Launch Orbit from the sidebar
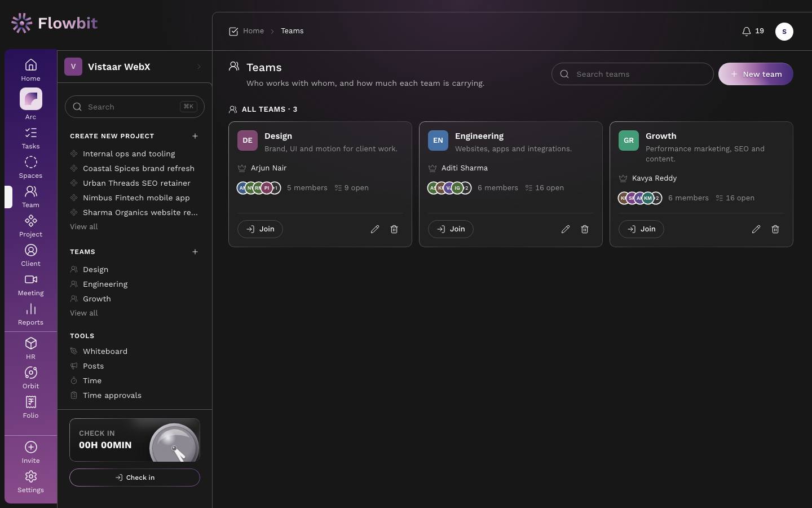This screenshot has height=508, width=812. pos(30,378)
